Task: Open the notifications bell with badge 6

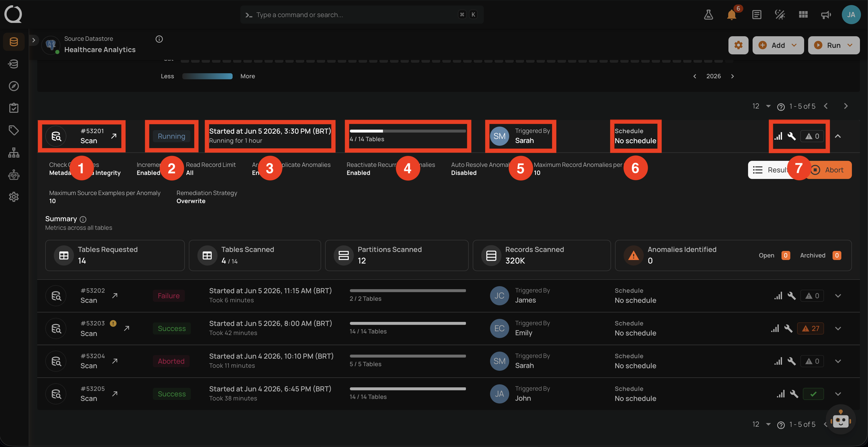Action: pos(732,15)
